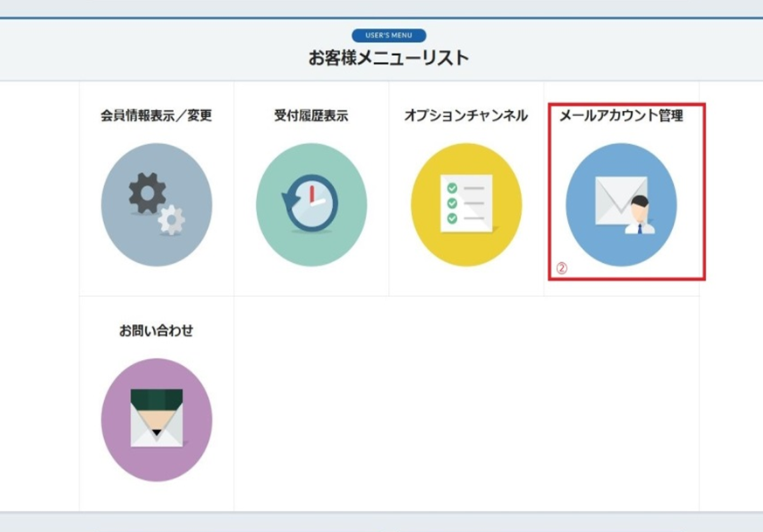Select the オプションチャンネル label
Screen dimensions: 763x532
pyautogui.click(x=466, y=115)
